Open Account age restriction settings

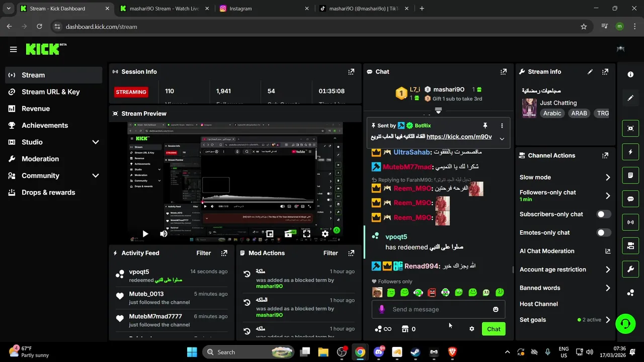[x=565, y=269]
